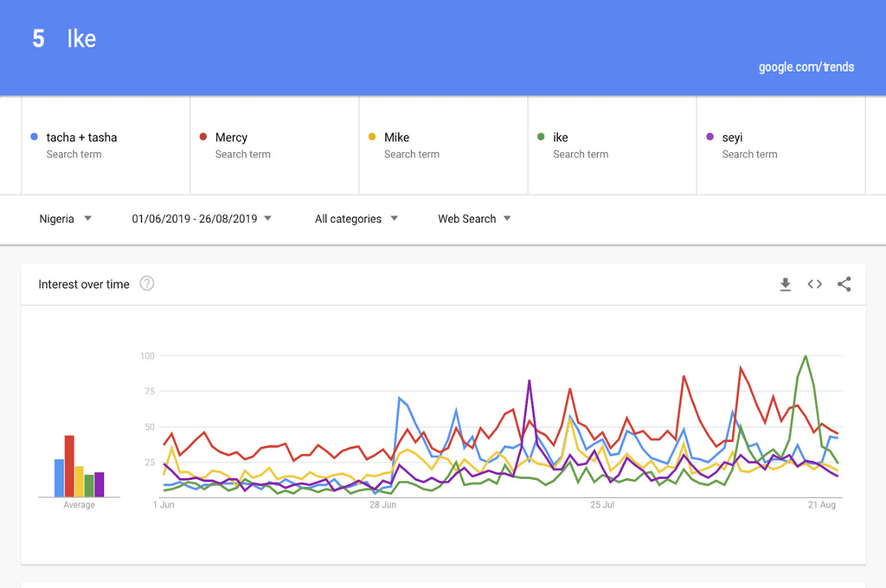Open the Interest over time help icon
The image size is (886, 588).
147,284
